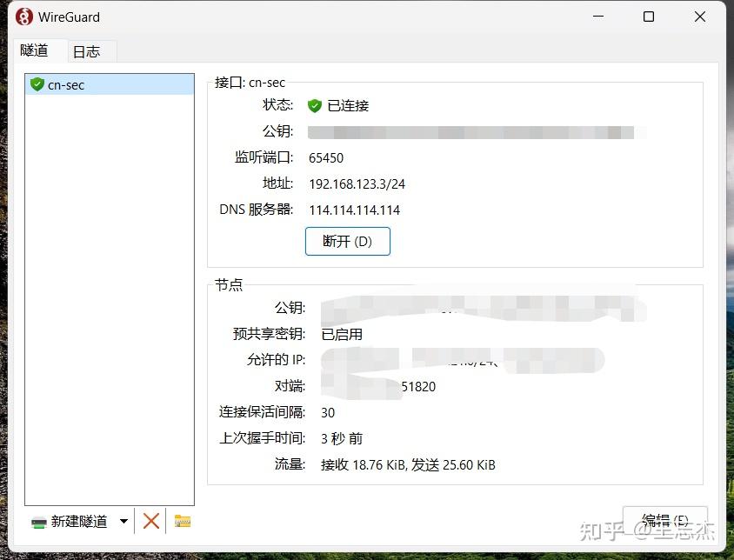Click the last handshake time 3 秒 前
This screenshot has width=734, height=560.
tap(341, 438)
